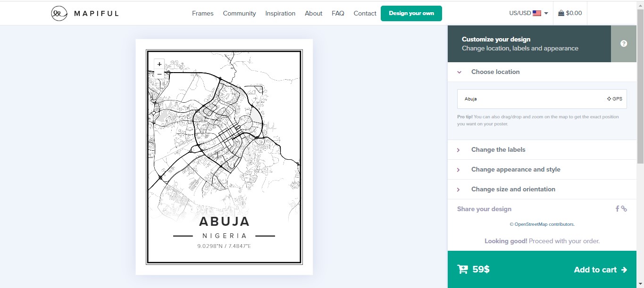Expand the Change the labels section

(x=498, y=149)
